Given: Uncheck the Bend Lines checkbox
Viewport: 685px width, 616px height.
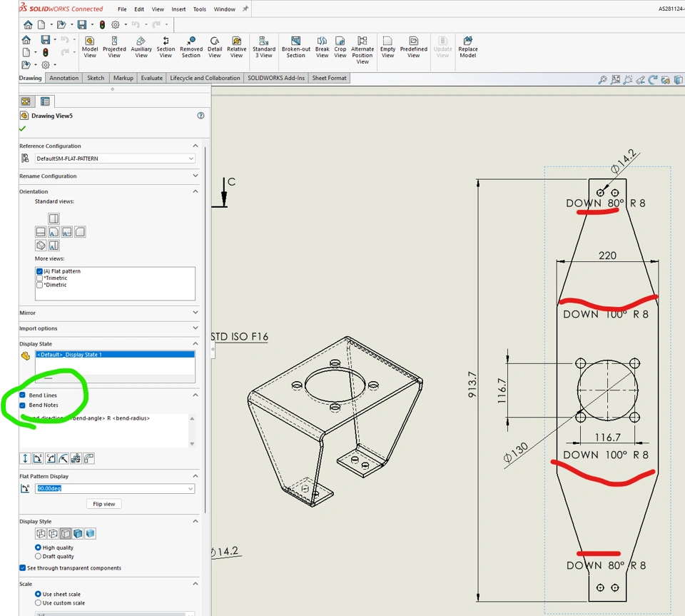Looking at the screenshot, I should pyautogui.click(x=23, y=395).
